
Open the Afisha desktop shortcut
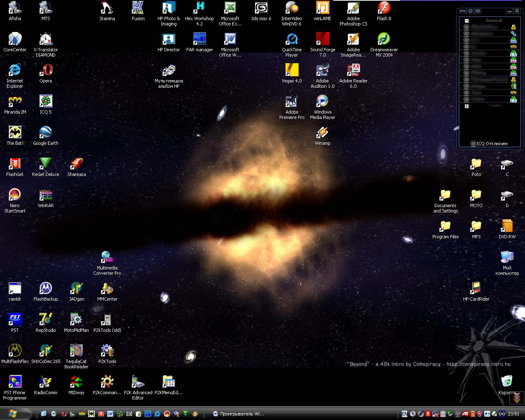15,11
